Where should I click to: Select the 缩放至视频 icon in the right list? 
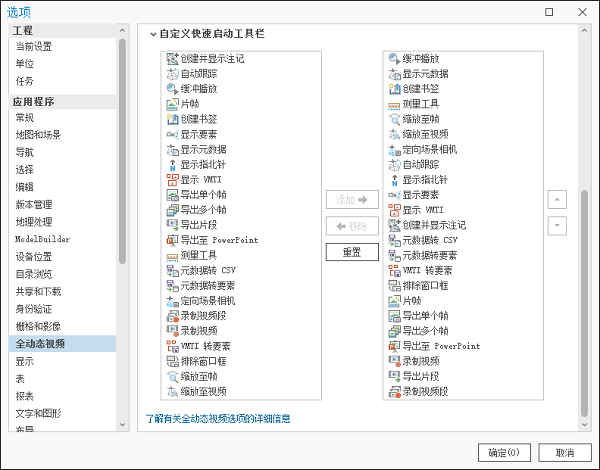394,134
